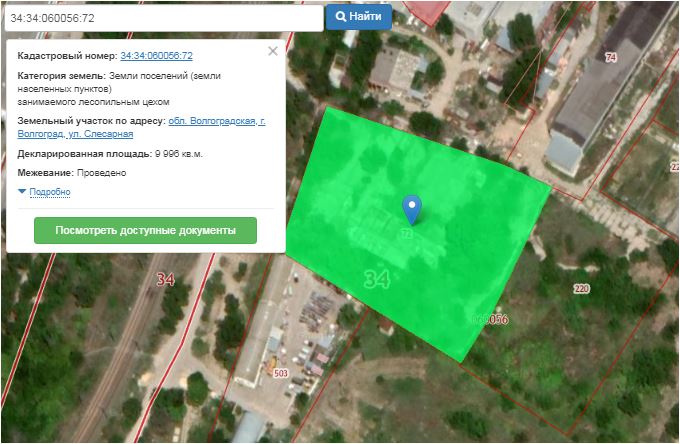Image resolution: width=680 pixels, height=444 pixels.
Task: Click parcel label 220 on the map
Action: coord(581,289)
